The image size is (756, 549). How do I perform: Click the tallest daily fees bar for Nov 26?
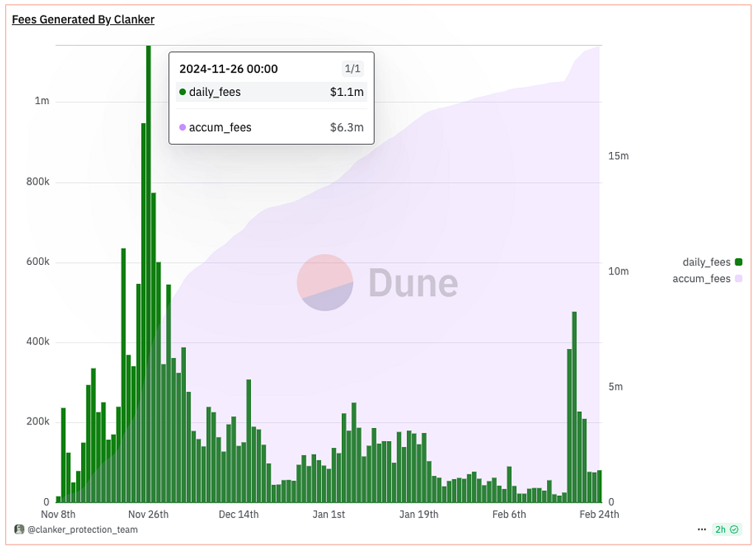tap(148, 274)
